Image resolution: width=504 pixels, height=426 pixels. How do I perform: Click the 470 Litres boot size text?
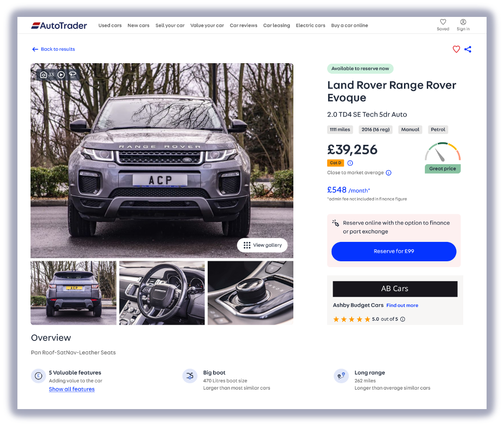coord(225,381)
